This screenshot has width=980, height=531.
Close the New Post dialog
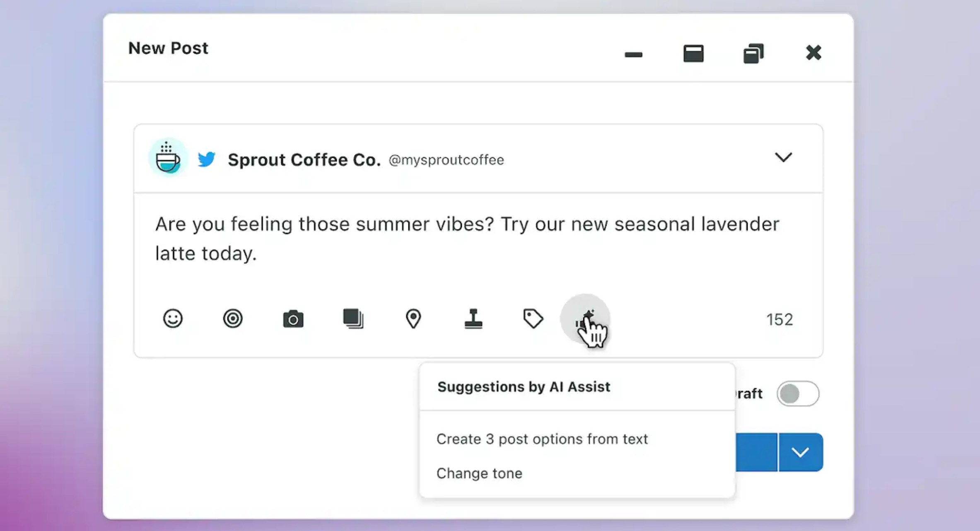pyautogui.click(x=813, y=53)
